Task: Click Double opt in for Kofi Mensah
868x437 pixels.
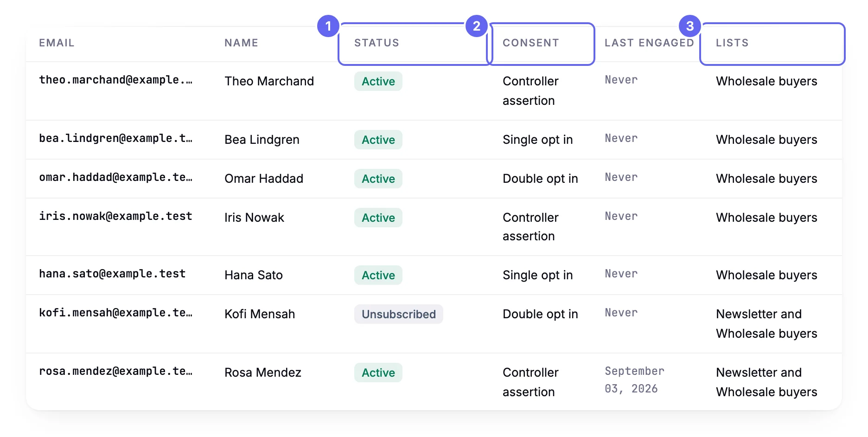Action: [540, 314]
